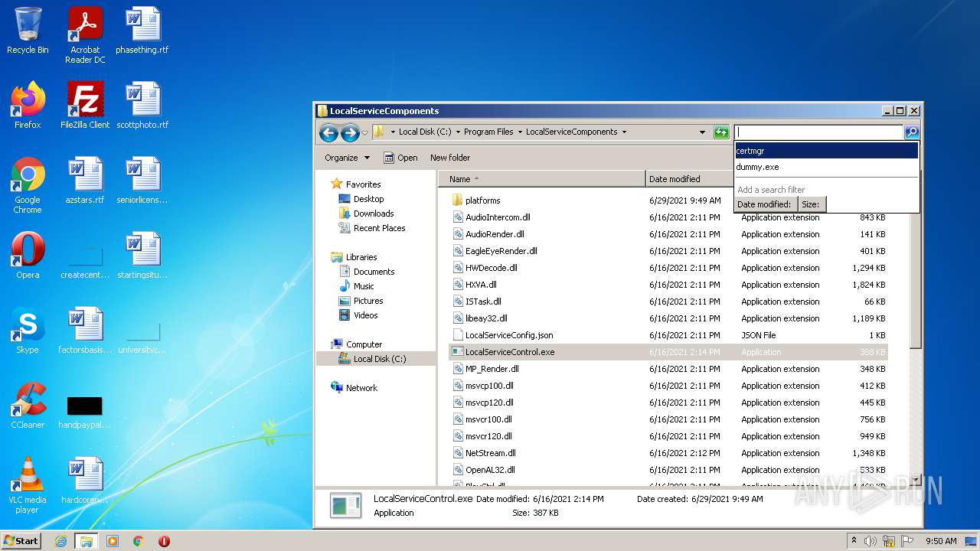Open Recycle Bin desktop icon
The image size is (980, 551).
point(28,32)
